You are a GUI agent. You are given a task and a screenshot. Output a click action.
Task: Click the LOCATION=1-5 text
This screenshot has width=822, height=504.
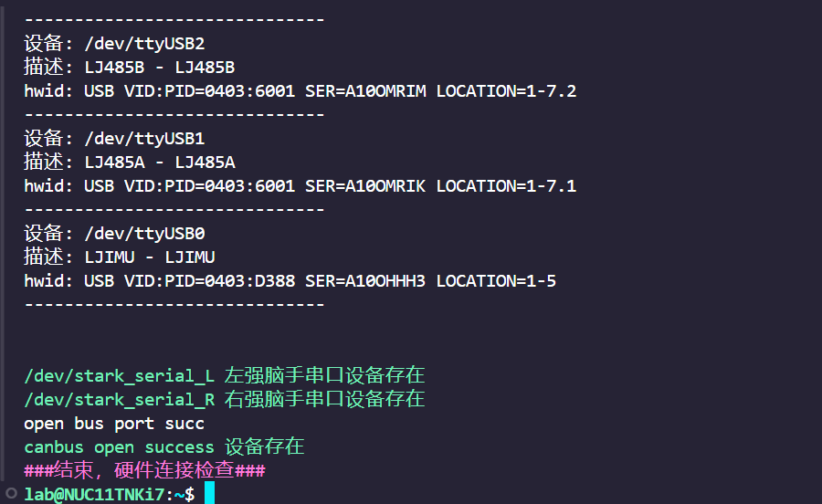pyautogui.click(x=496, y=281)
